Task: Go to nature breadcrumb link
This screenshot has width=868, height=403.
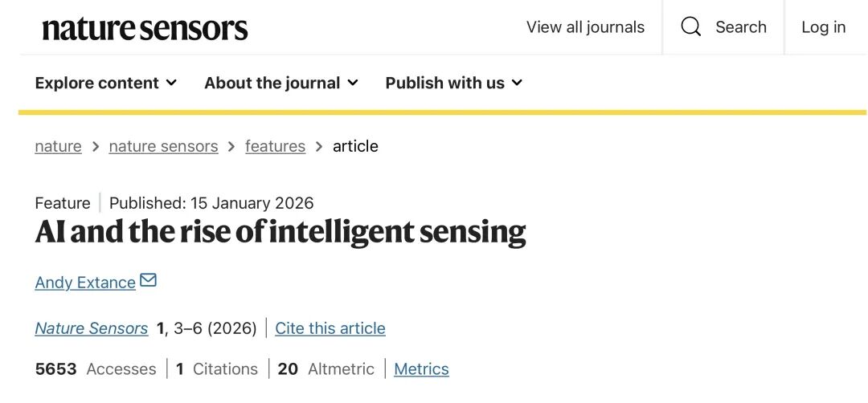Action: click(58, 146)
